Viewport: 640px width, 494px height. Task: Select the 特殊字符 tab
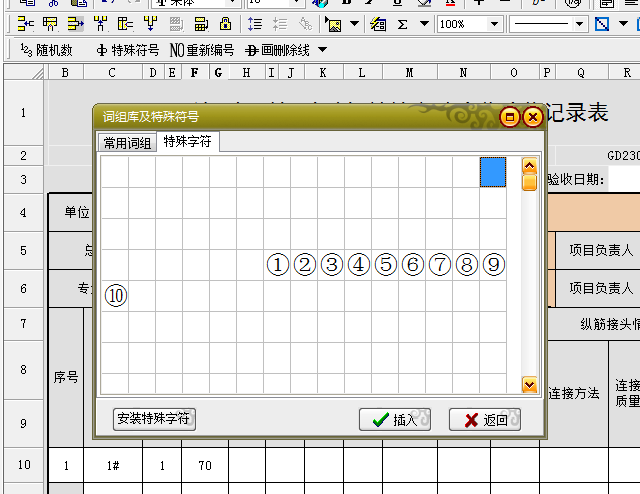188,142
